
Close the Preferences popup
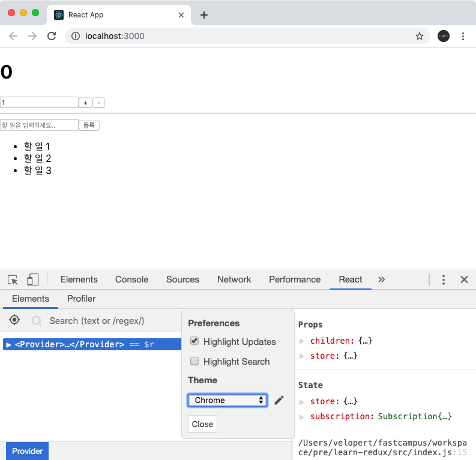coord(202,423)
